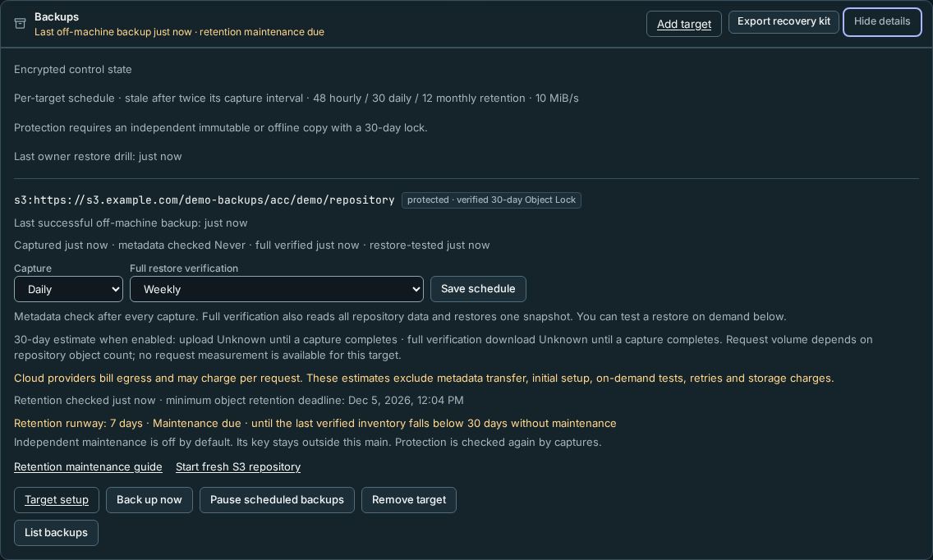Screen dimensions: 933x560
Task: Click Last owner restore drill: just now
Action: [99, 157]
